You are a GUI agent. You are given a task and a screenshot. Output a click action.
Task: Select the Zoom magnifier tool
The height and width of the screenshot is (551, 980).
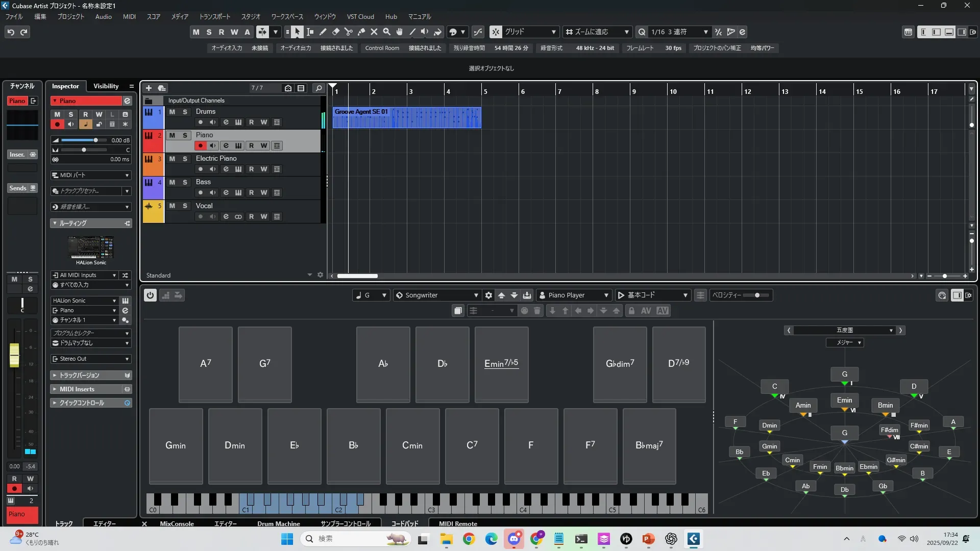(387, 32)
